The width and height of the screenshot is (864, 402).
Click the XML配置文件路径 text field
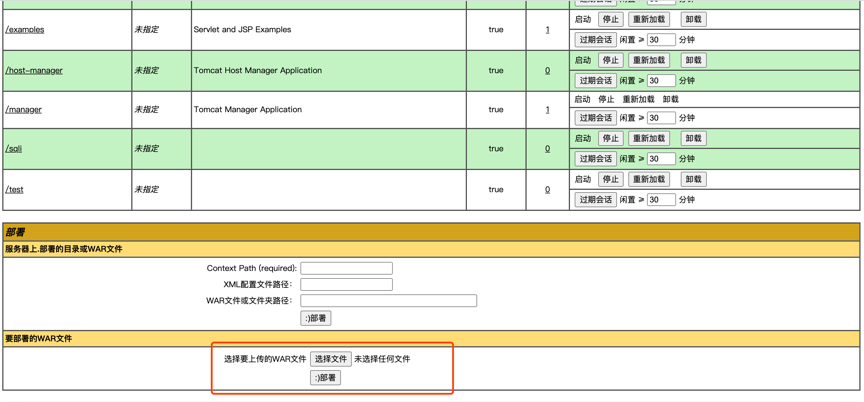tap(346, 284)
